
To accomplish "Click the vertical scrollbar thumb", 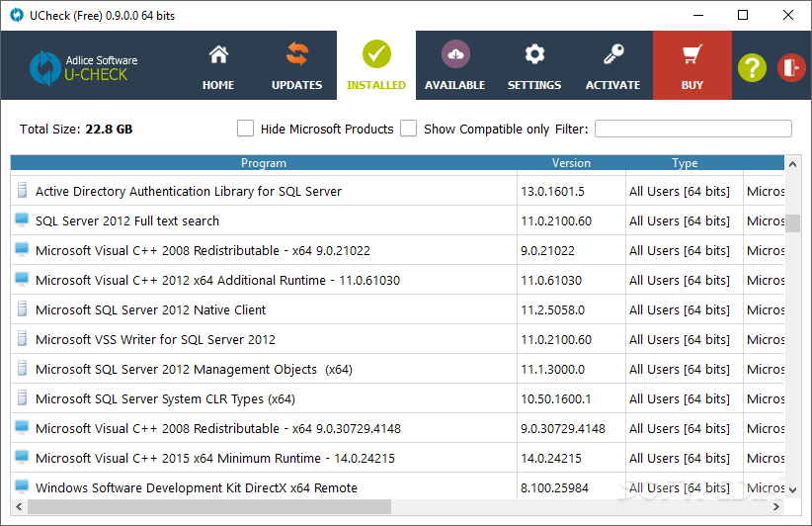I will pos(792,223).
